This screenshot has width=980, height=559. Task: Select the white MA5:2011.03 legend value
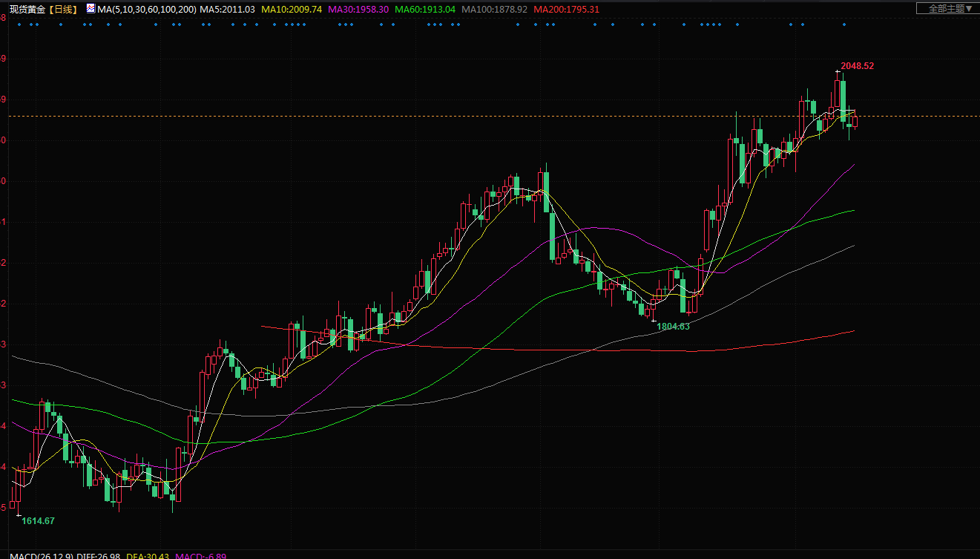(x=228, y=10)
